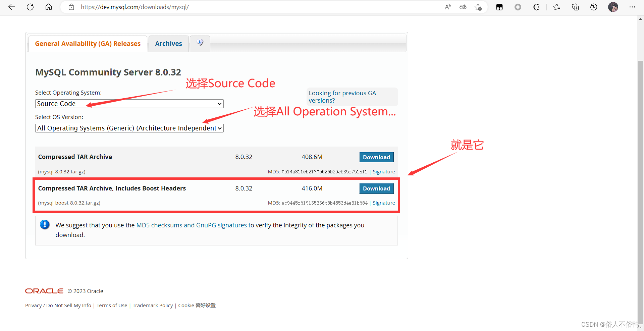Open Trademark Policy link

tap(153, 306)
